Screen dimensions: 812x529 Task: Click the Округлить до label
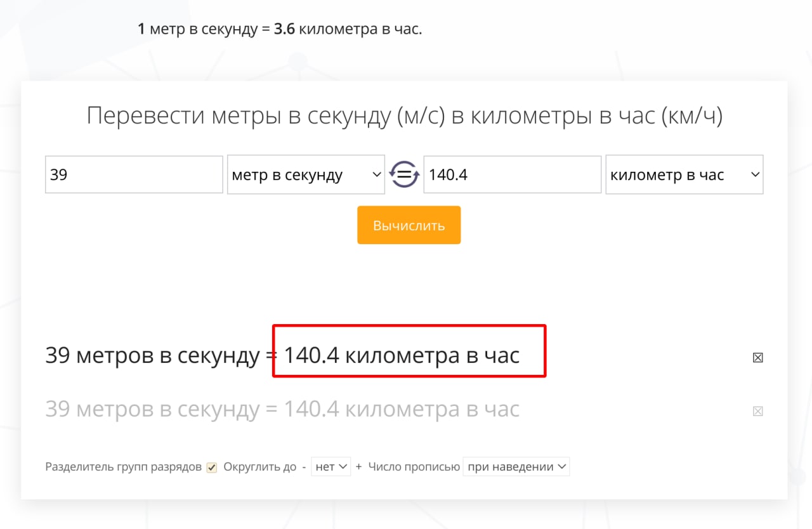click(x=260, y=467)
